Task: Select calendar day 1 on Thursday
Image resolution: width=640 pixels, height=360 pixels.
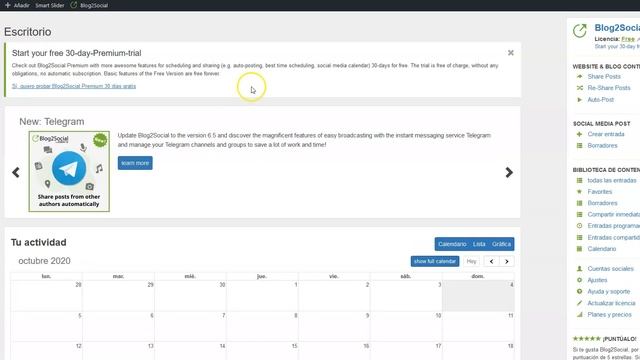Action: tap(262, 296)
